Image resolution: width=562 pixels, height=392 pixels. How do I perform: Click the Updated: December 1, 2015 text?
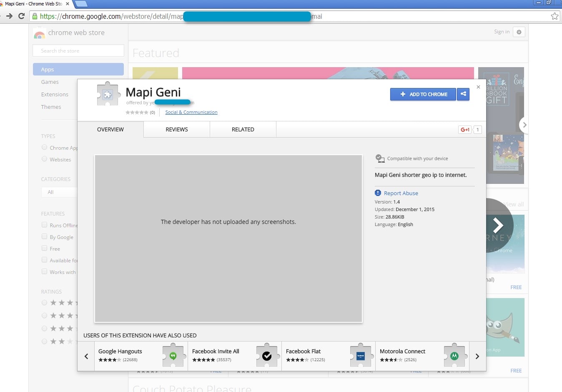point(404,209)
